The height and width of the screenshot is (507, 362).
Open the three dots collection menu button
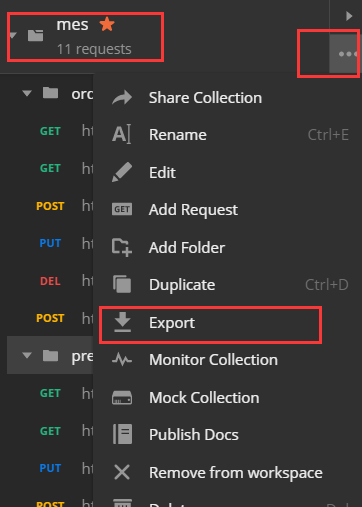(344, 54)
